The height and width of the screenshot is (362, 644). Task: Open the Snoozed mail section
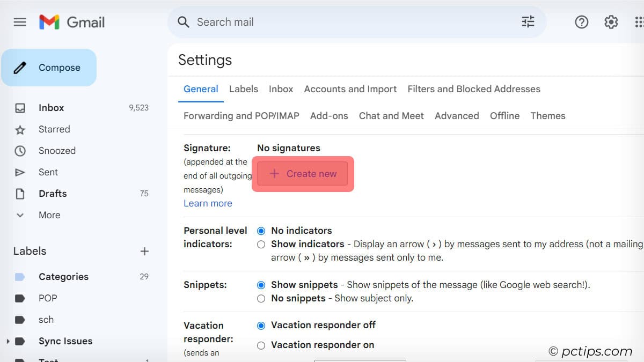coord(57,151)
